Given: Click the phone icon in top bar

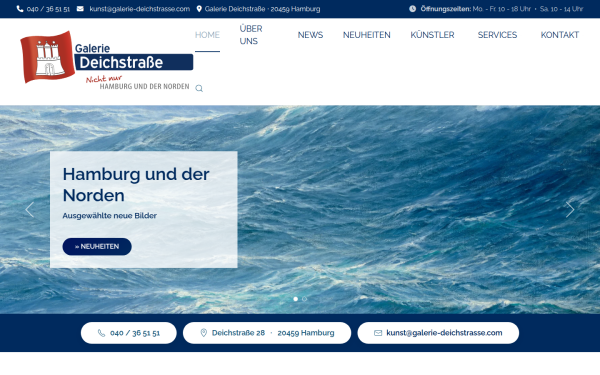Looking at the screenshot, I should coord(20,9).
